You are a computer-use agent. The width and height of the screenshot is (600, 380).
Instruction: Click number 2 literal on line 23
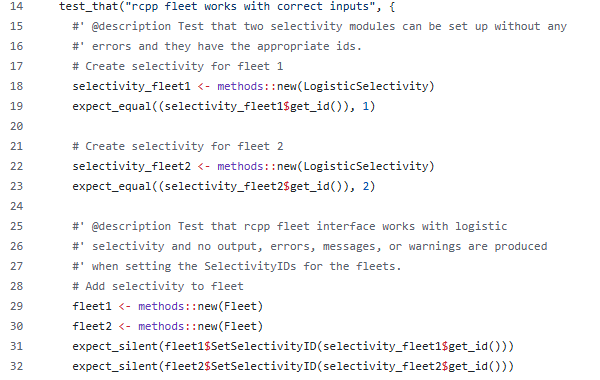coord(365,186)
